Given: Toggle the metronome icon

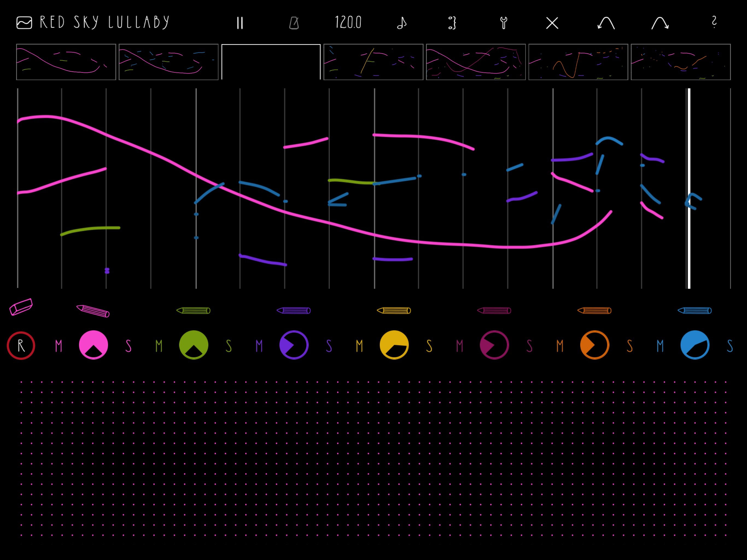Looking at the screenshot, I should pyautogui.click(x=294, y=23).
